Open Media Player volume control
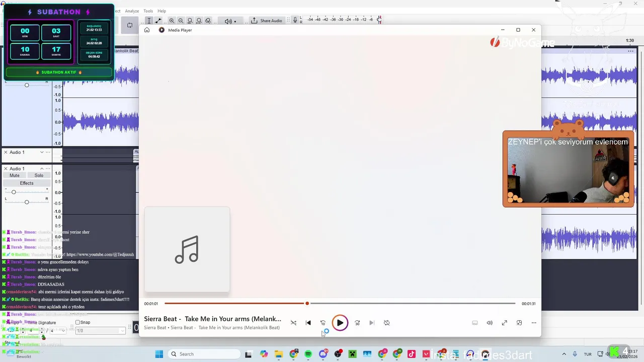Image resolution: width=644 pixels, height=362 pixels. click(x=490, y=323)
